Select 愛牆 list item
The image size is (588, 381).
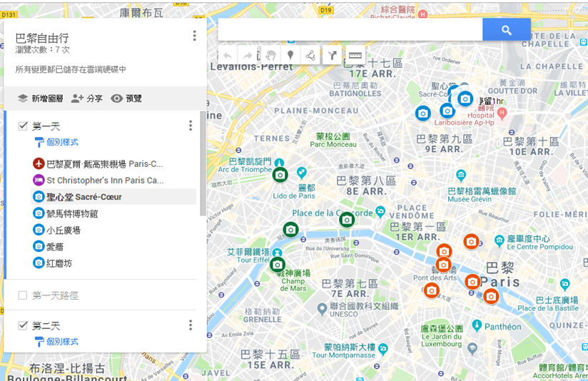(x=113, y=246)
